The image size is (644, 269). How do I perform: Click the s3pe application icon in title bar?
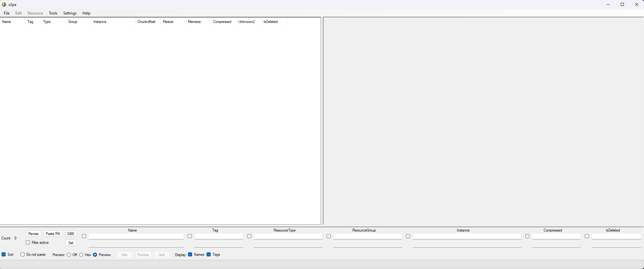pyautogui.click(x=4, y=4)
